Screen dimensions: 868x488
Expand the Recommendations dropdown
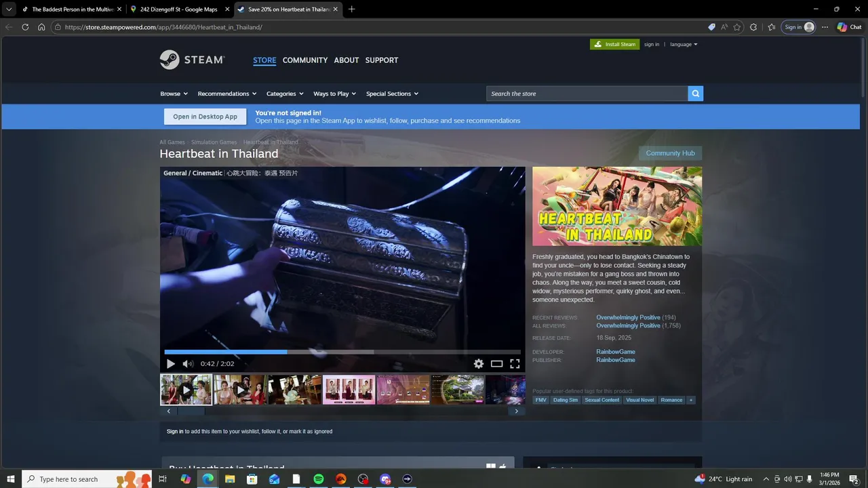click(227, 94)
